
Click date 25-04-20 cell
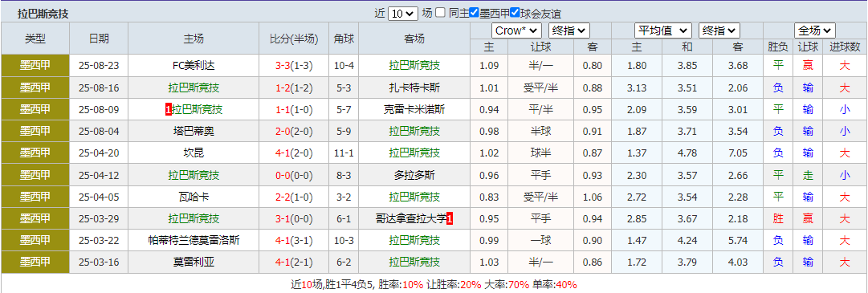coord(99,153)
